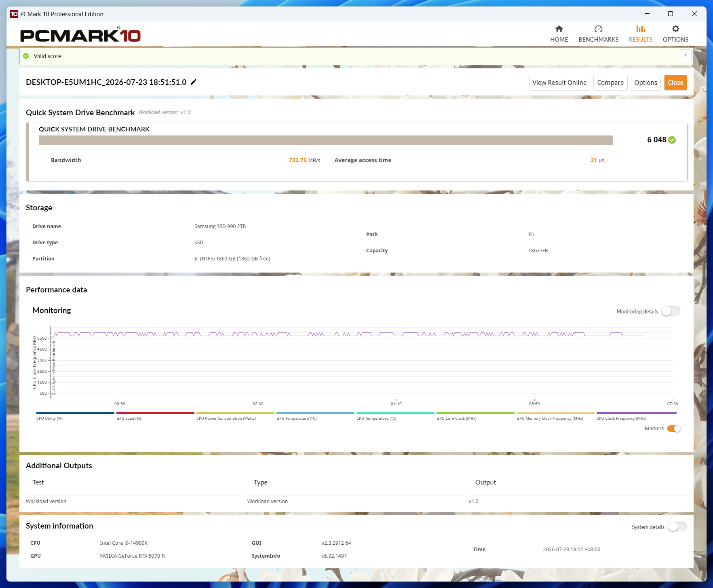Toggle CPU Power Consumption (Watts) legend series
713x588 pixels.
click(x=235, y=416)
